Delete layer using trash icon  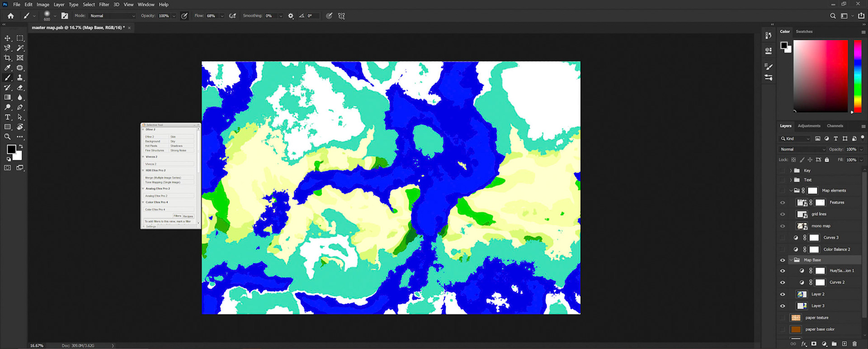(854, 344)
